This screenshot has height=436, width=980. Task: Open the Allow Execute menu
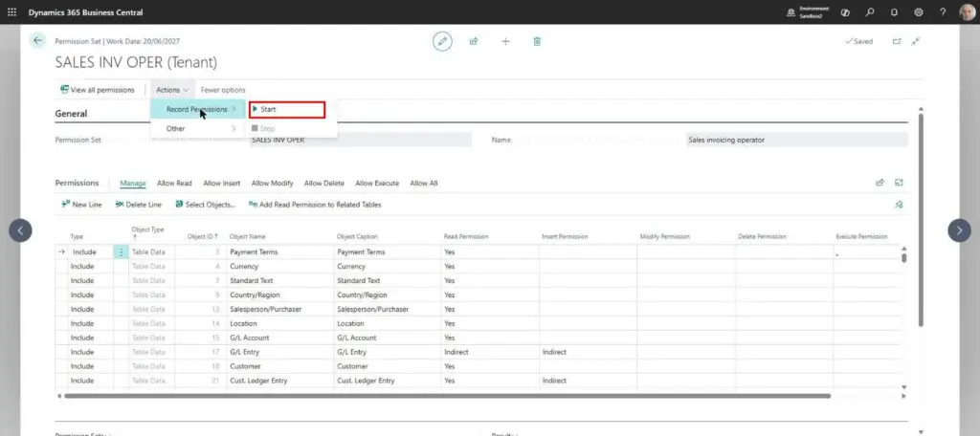point(377,183)
